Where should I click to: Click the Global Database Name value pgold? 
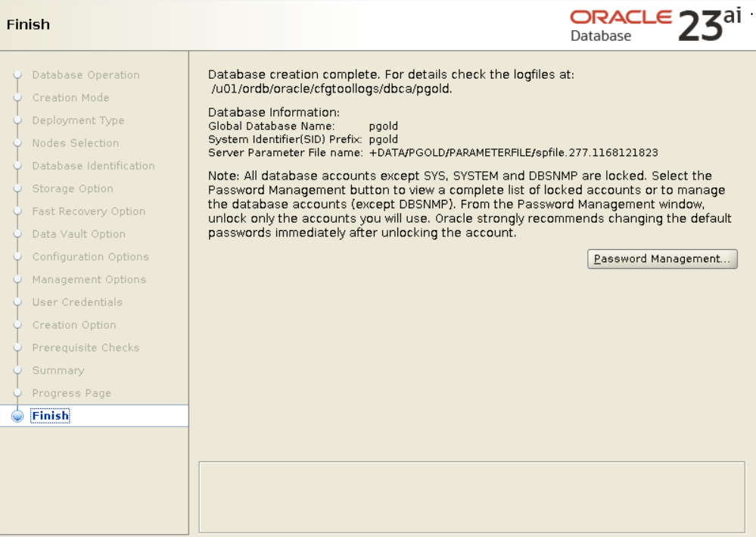(384, 126)
